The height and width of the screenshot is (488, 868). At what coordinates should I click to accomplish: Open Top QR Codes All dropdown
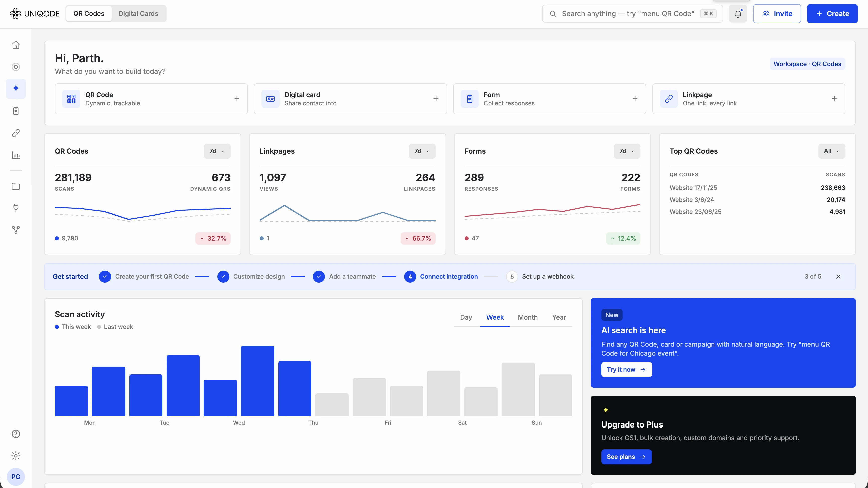point(832,151)
